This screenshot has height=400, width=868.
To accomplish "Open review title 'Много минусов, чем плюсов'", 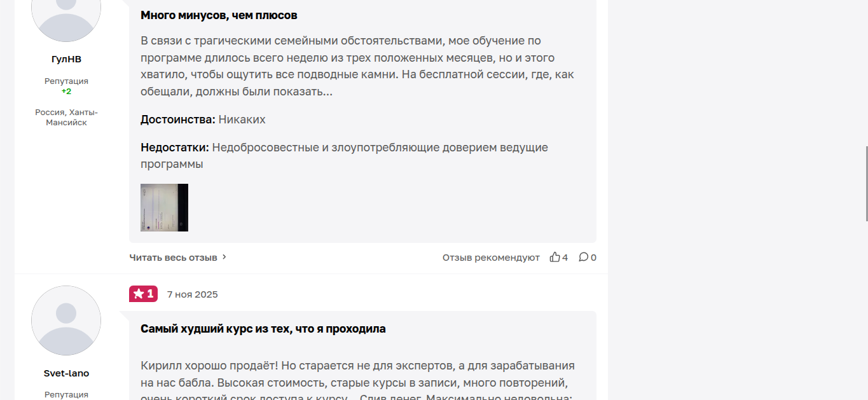I will [x=219, y=15].
